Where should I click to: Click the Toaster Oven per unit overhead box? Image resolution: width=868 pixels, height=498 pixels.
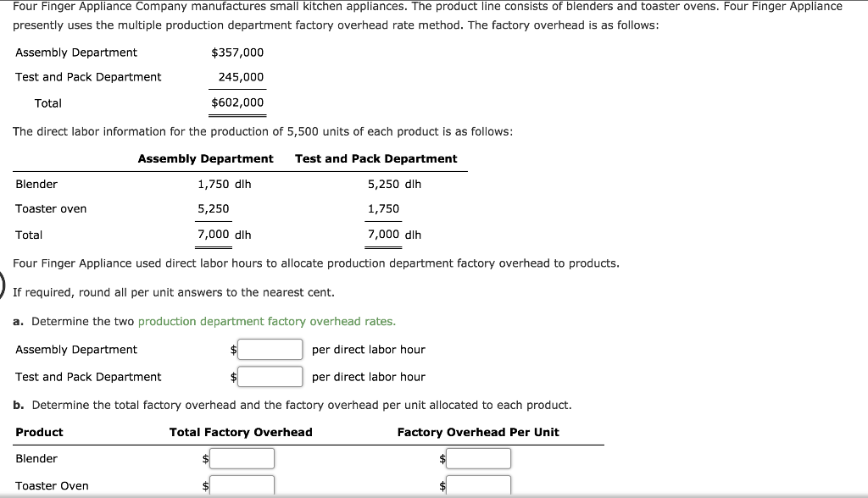pos(479,484)
